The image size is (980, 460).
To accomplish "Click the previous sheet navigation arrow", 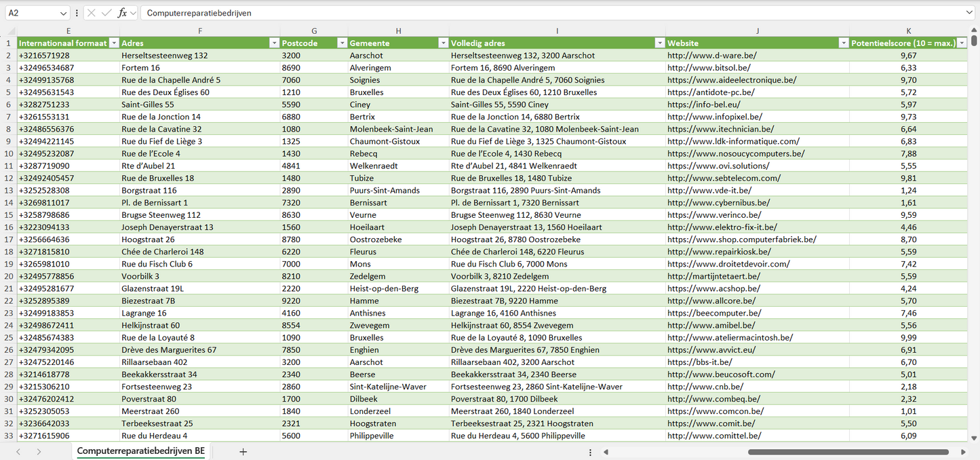I will click(18, 452).
